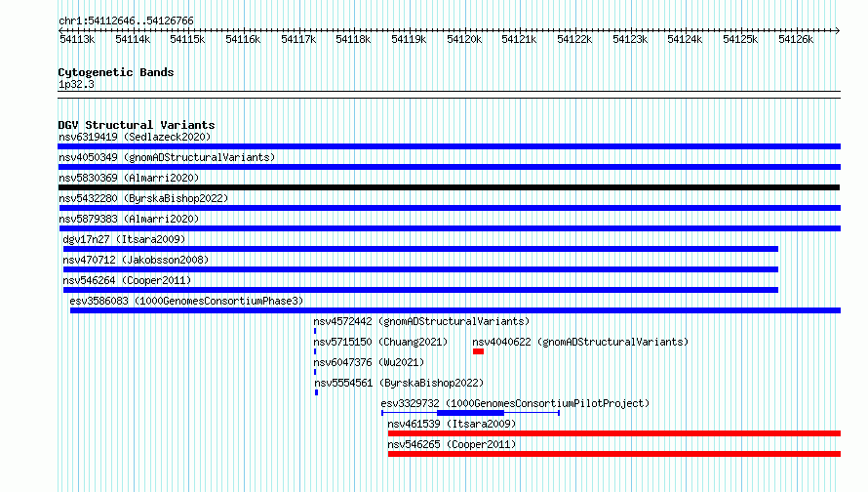Open the esv3329732 (1000GenomesConsortiumPilotProject) label

click(515, 403)
